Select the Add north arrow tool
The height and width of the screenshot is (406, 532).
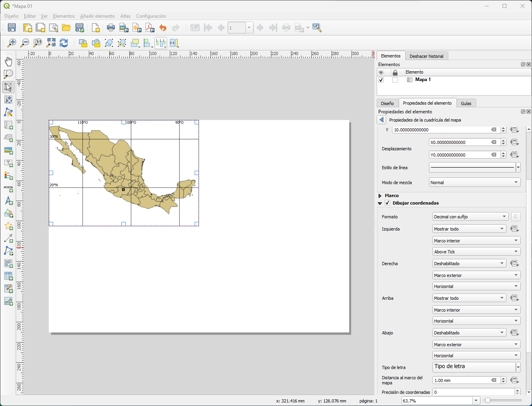(x=8, y=201)
